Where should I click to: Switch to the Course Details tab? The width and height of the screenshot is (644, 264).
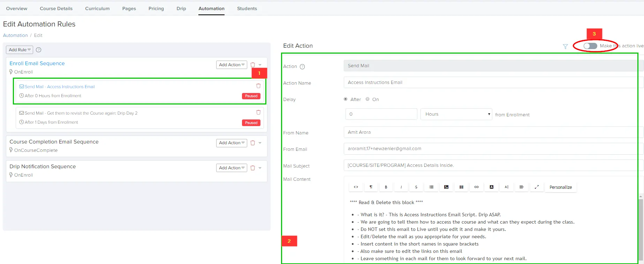(x=56, y=8)
